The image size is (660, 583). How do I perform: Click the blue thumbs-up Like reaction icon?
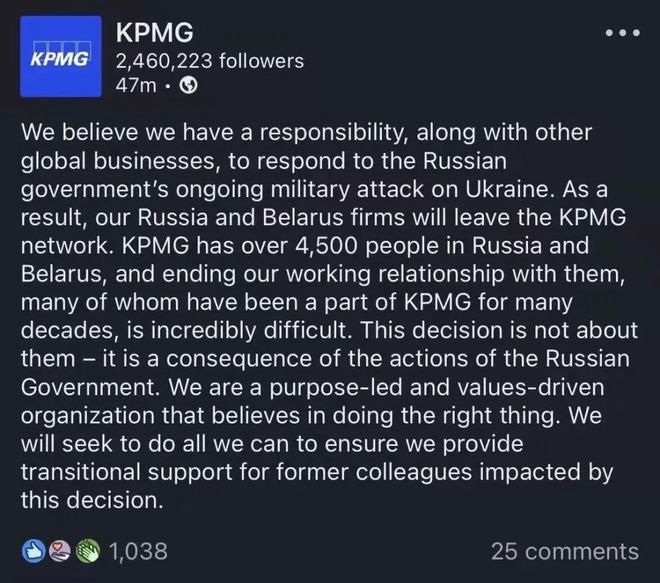33,551
